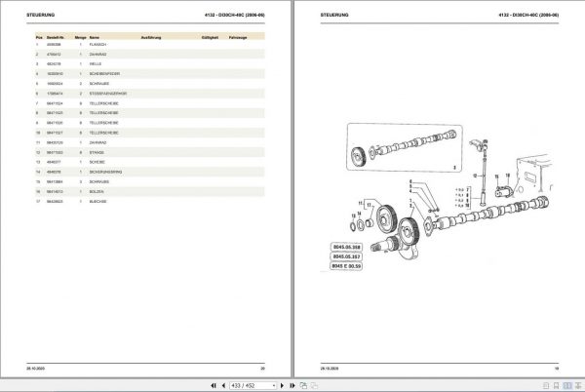Go to the previous page
The image size is (585, 392).
[x=223, y=385]
